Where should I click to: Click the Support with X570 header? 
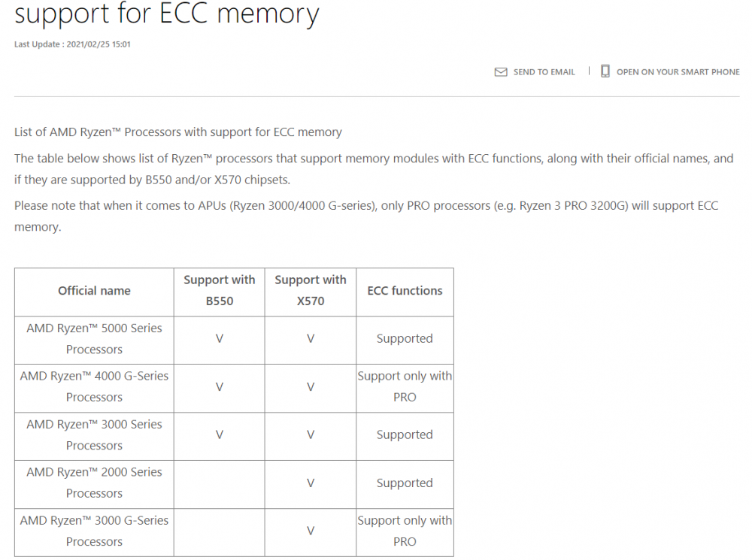pyautogui.click(x=311, y=291)
